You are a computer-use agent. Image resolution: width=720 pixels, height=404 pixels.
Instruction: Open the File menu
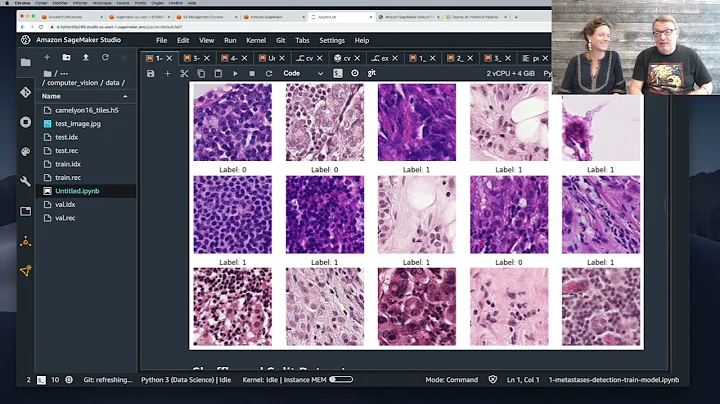pyautogui.click(x=161, y=40)
